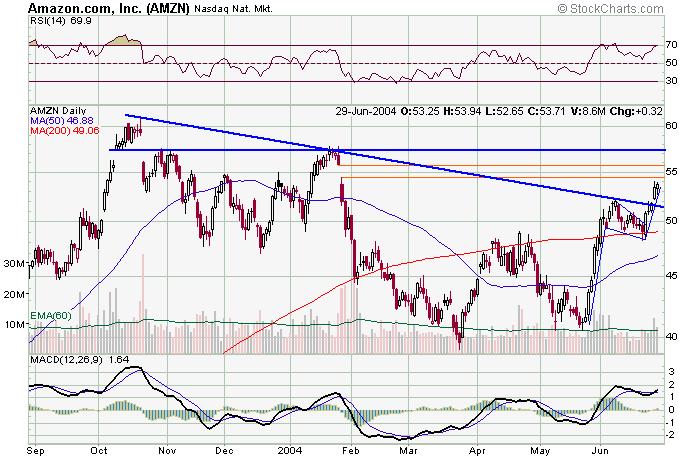Click the Dec month label

pos(224,451)
